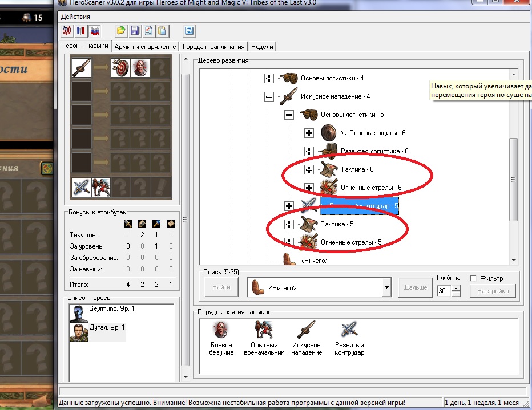Expand Развитая логистика - 6 node

coord(309,151)
